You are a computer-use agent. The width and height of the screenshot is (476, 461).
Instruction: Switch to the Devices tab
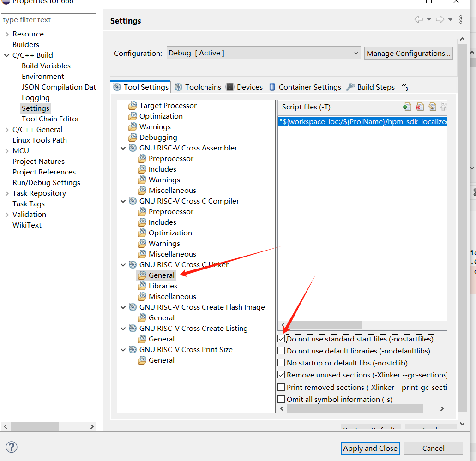pos(244,87)
